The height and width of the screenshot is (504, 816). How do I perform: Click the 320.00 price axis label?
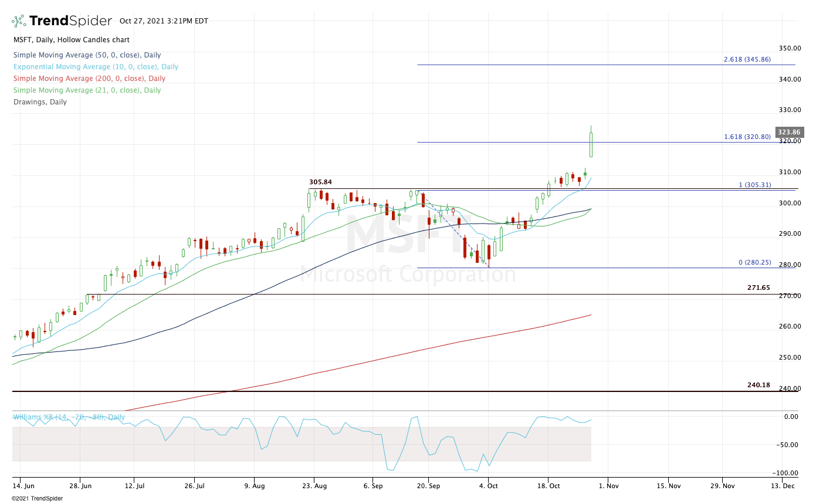[x=790, y=141]
